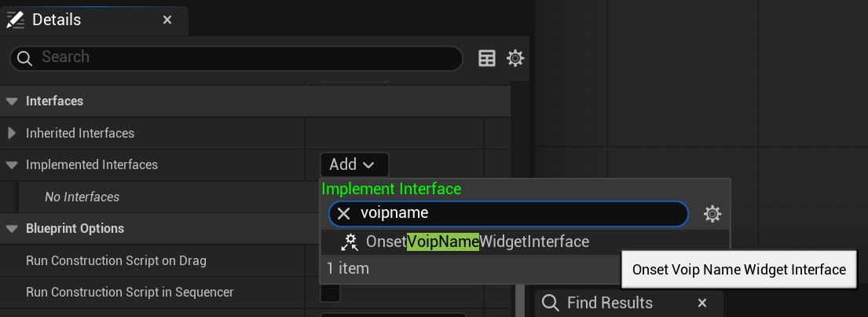Expand the Inherited Interfaces row
Image resolution: width=868 pixels, height=317 pixels.
12,133
